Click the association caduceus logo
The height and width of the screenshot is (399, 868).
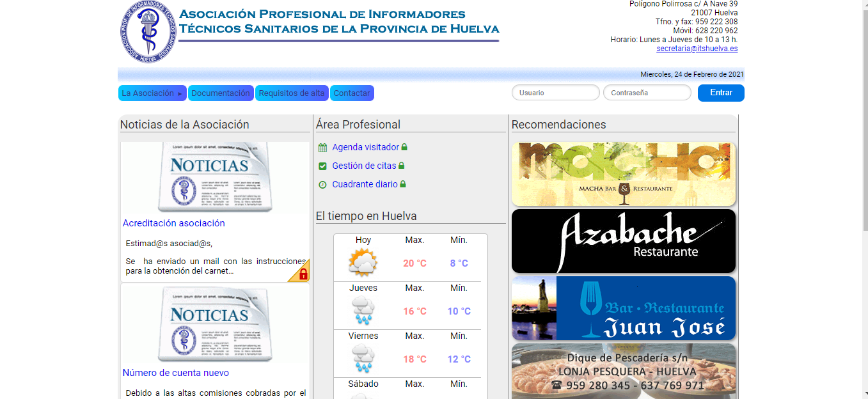pyautogui.click(x=148, y=32)
